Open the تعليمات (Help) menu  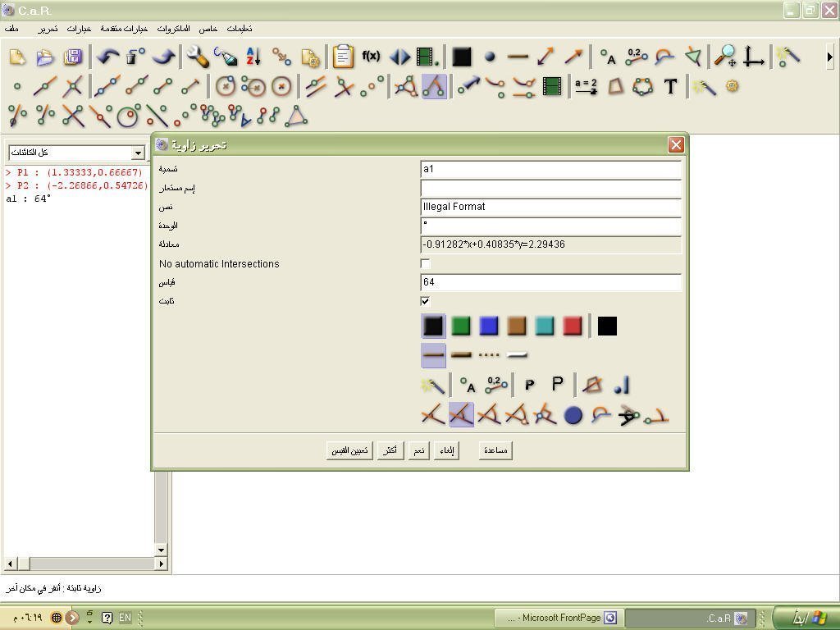pos(240,29)
